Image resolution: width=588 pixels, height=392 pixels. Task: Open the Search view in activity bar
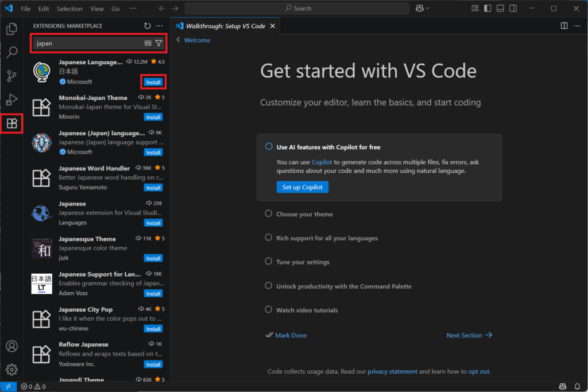pos(11,53)
